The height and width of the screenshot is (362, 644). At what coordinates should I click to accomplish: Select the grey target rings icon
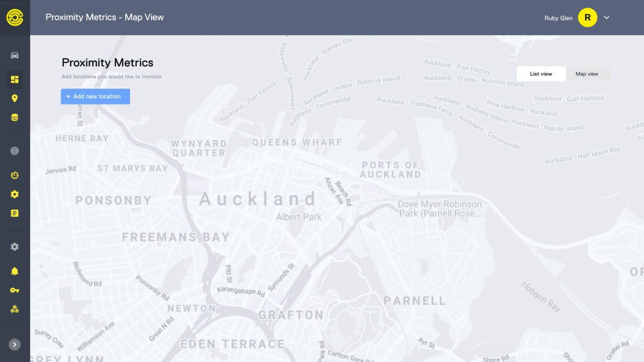pos(15,151)
